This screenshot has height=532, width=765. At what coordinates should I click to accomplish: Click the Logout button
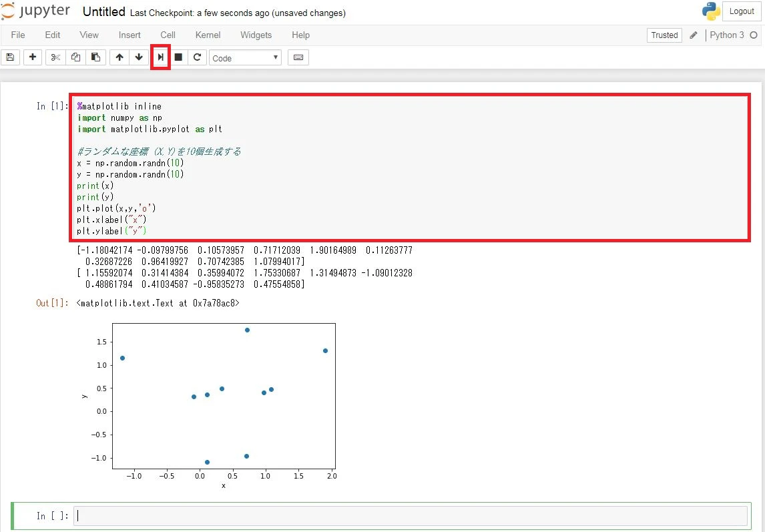coord(742,11)
